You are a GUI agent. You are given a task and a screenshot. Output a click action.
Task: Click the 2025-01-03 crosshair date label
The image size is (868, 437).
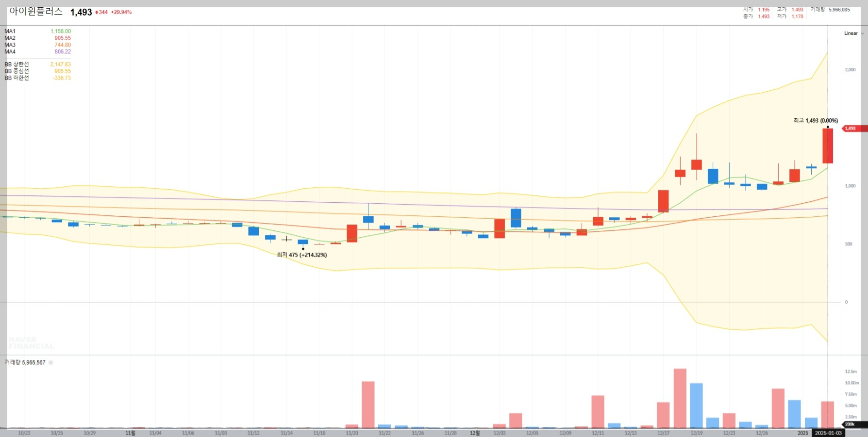point(828,433)
